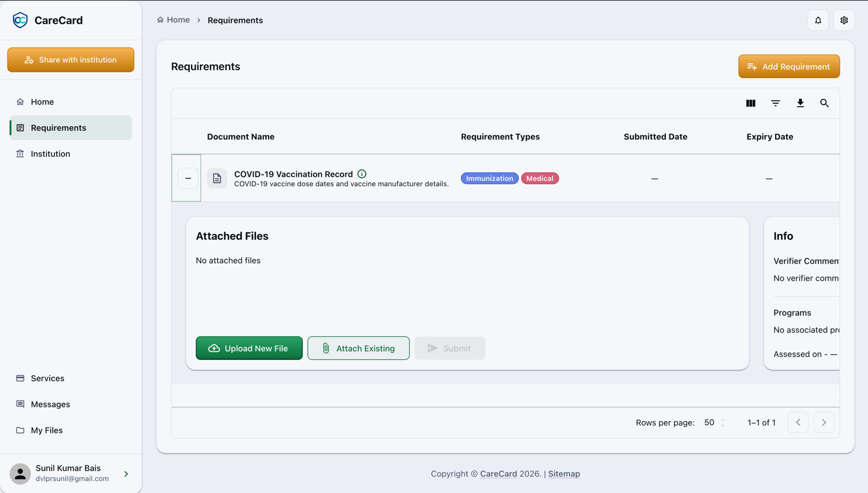This screenshot has width=868, height=493.
Task: Open the table search icon
Action: click(x=825, y=103)
